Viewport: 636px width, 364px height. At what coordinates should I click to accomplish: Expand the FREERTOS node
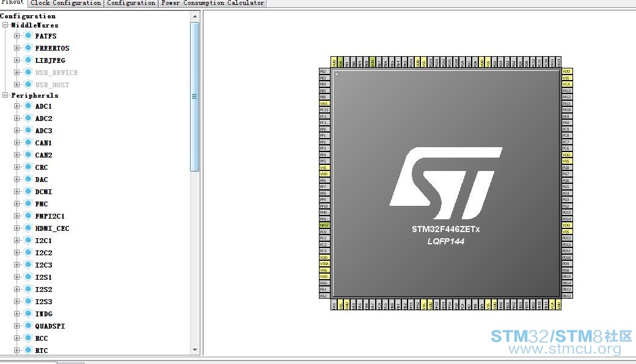[16, 48]
